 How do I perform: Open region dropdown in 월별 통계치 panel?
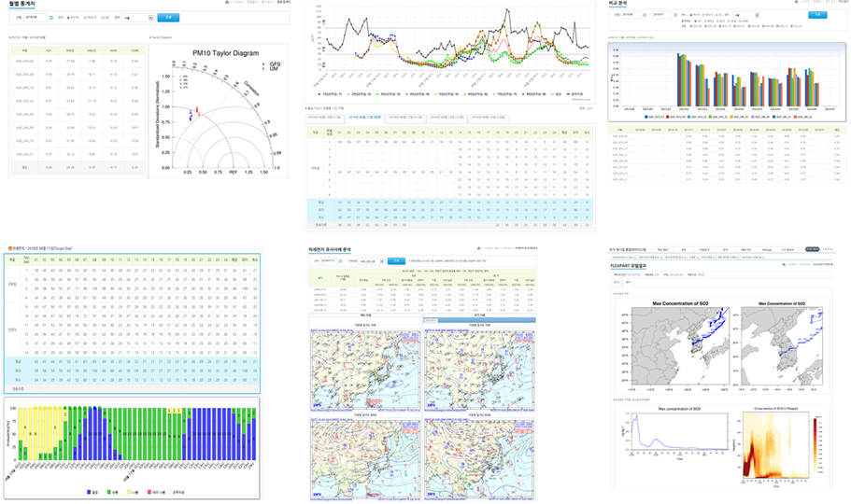pos(138,18)
